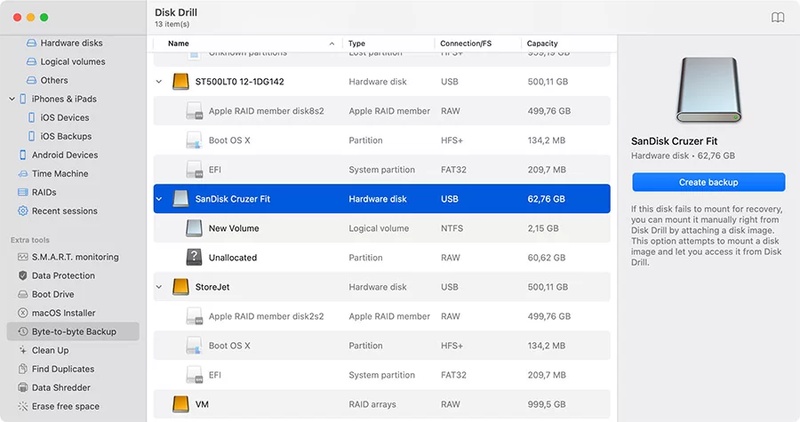Select Logical volumes label in the sidebar
The height and width of the screenshot is (422, 800).
(73, 62)
